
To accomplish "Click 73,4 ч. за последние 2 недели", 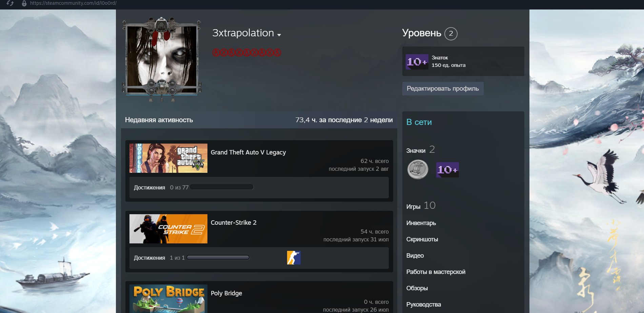I will 344,120.
